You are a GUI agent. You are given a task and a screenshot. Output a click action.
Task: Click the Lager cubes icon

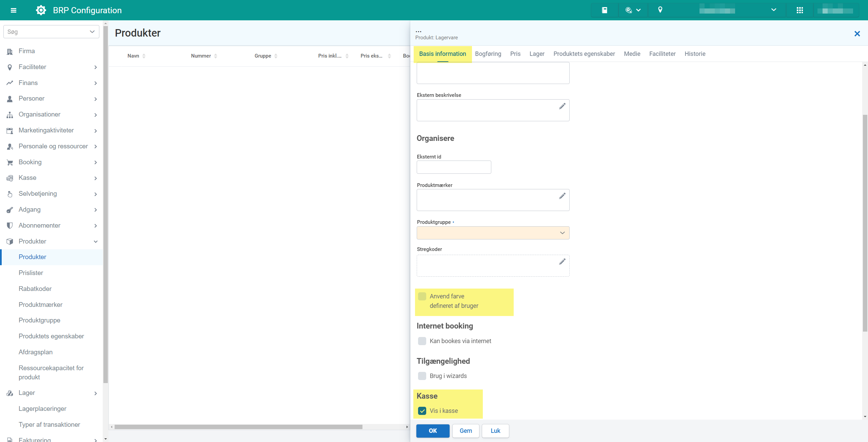click(x=10, y=393)
